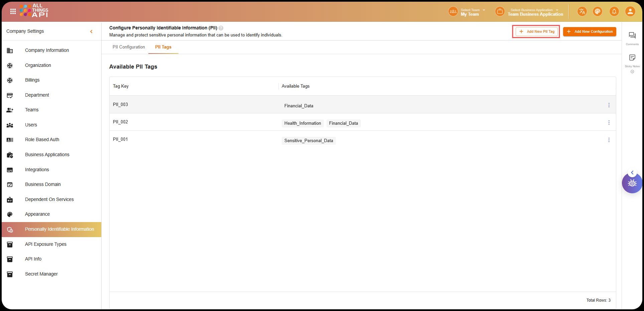
Task: Open row options menu for PII_002
Action: [609, 122]
